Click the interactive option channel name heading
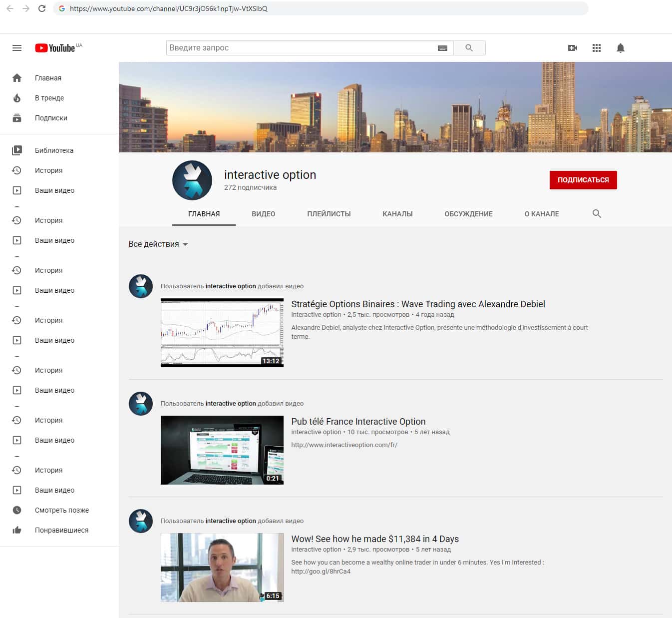672x618 pixels. (270, 175)
